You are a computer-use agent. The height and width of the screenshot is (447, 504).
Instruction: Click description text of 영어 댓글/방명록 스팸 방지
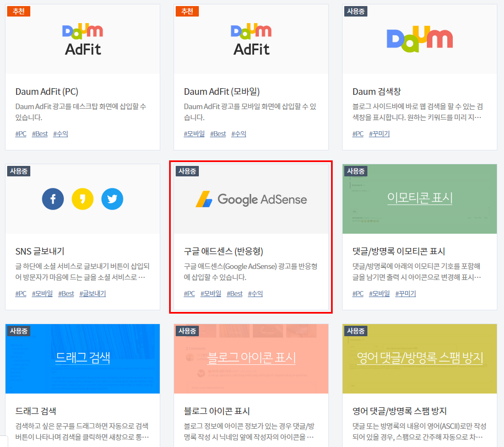coord(419,432)
